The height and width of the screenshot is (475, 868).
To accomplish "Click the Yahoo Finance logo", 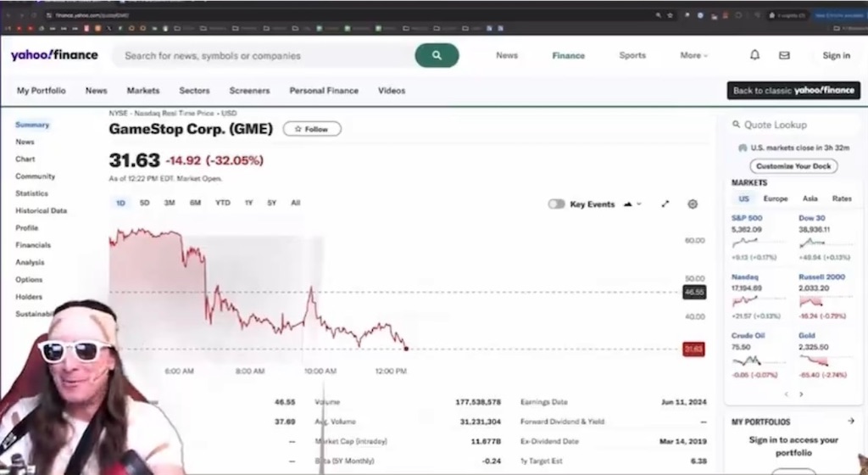I will (54, 55).
